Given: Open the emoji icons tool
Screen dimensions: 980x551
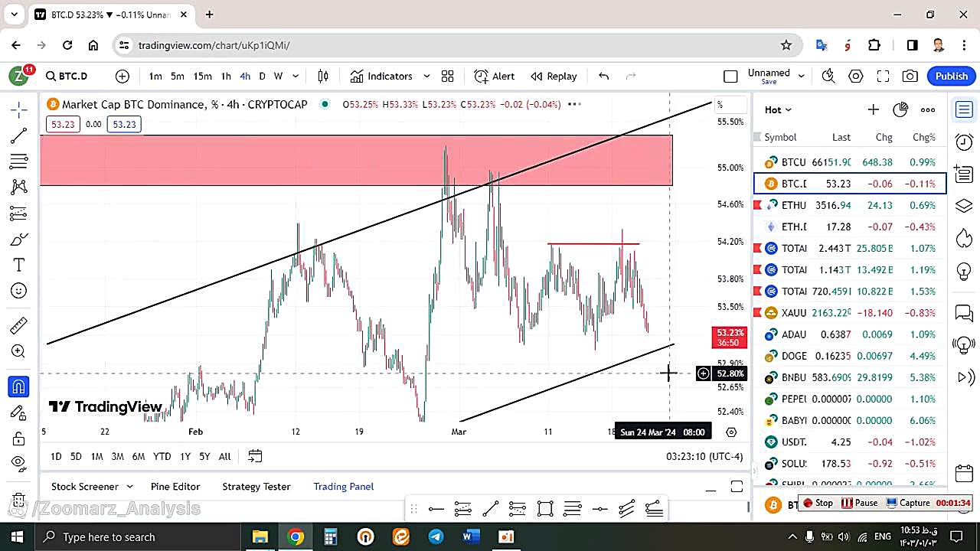Looking at the screenshot, I should (x=19, y=291).
